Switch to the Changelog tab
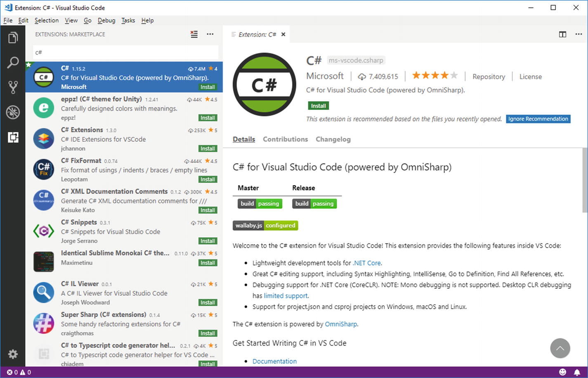588x378 pixels. click(333, 139)
